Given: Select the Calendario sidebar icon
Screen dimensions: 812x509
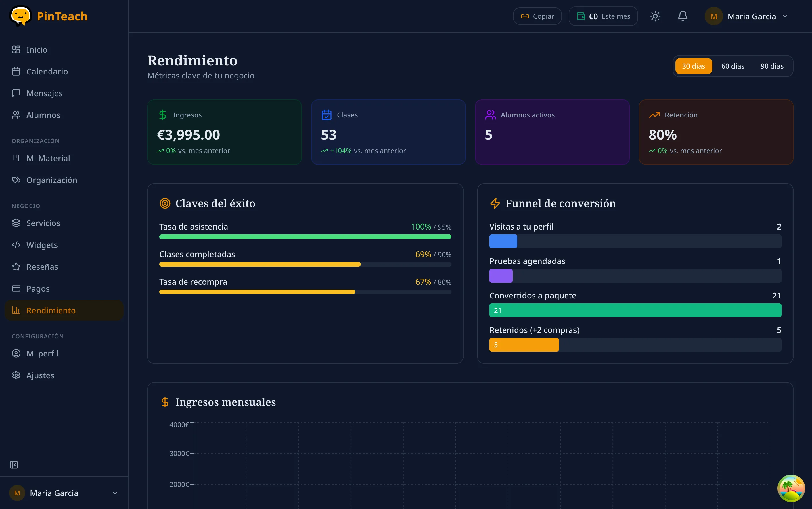Looking at the screenshot, I should click(16, 71).
